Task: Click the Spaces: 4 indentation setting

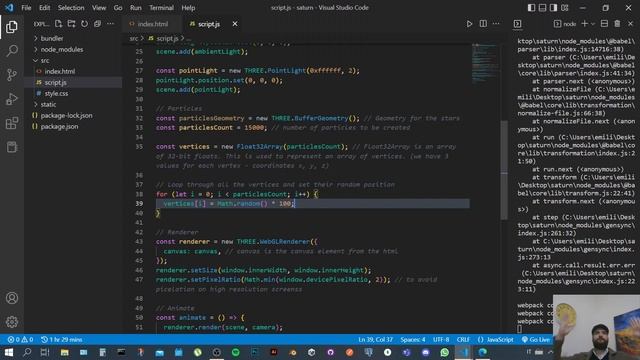Action: [x=413, y=340]
